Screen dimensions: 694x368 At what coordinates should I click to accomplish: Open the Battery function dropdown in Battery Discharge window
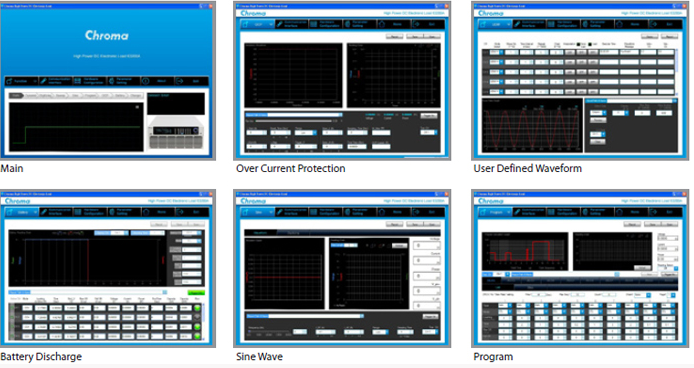pos(22,212)
